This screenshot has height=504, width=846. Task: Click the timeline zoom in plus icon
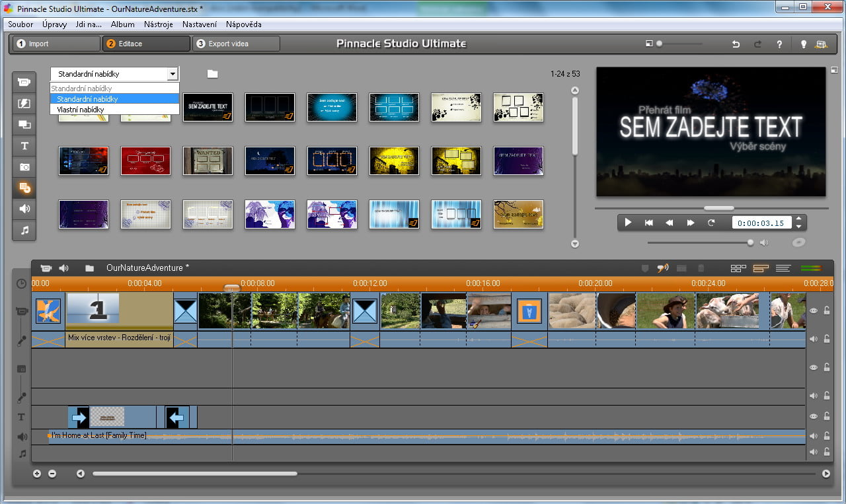pos(37,474)
